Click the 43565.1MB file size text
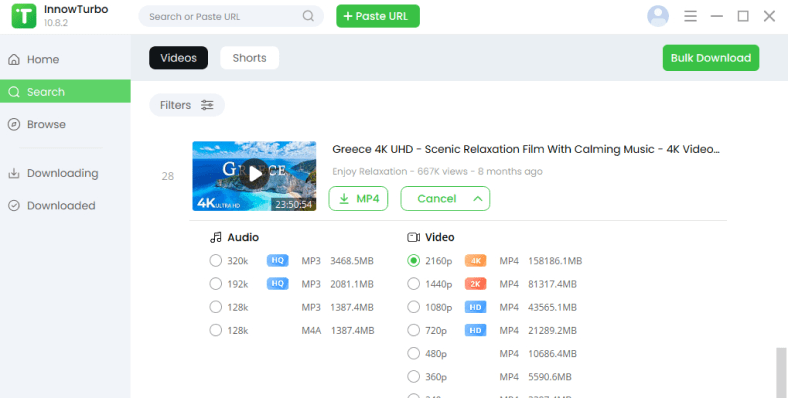Viewport: 788px width, 398px height. (x=552, y=307)
